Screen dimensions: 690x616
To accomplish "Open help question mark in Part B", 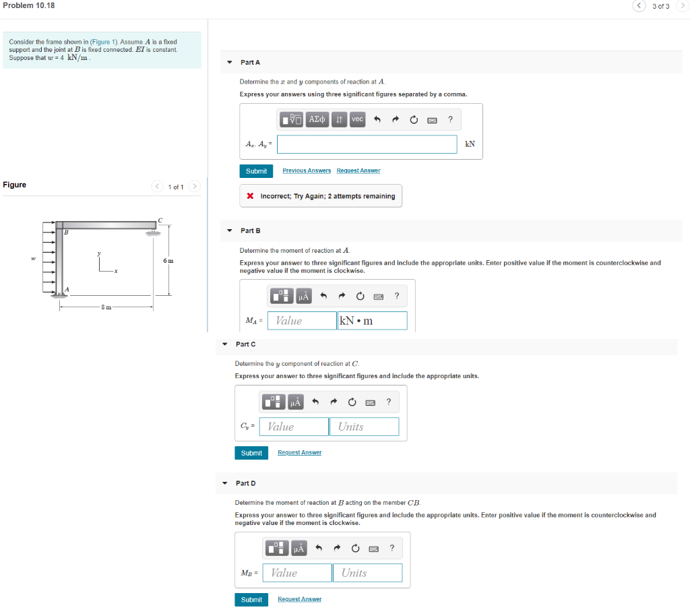I will coord(397,296).
